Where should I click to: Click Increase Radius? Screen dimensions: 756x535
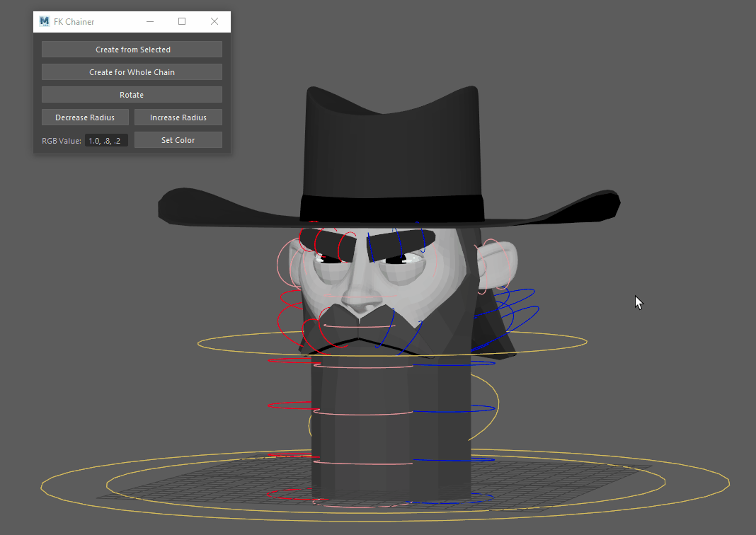pyautogui.click(x=178, y=117)
